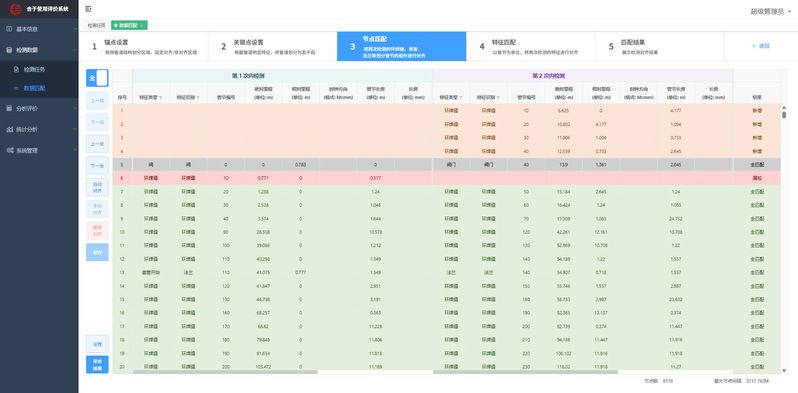The image size is (798, 393).
Task: Select the cell with value 105.472
Action: pos(263,367)
